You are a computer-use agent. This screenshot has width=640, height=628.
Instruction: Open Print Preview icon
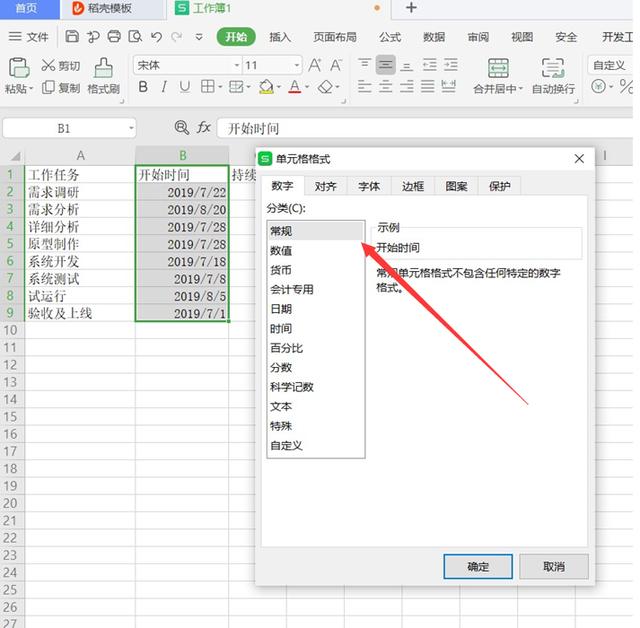click(x=135, y=37)
